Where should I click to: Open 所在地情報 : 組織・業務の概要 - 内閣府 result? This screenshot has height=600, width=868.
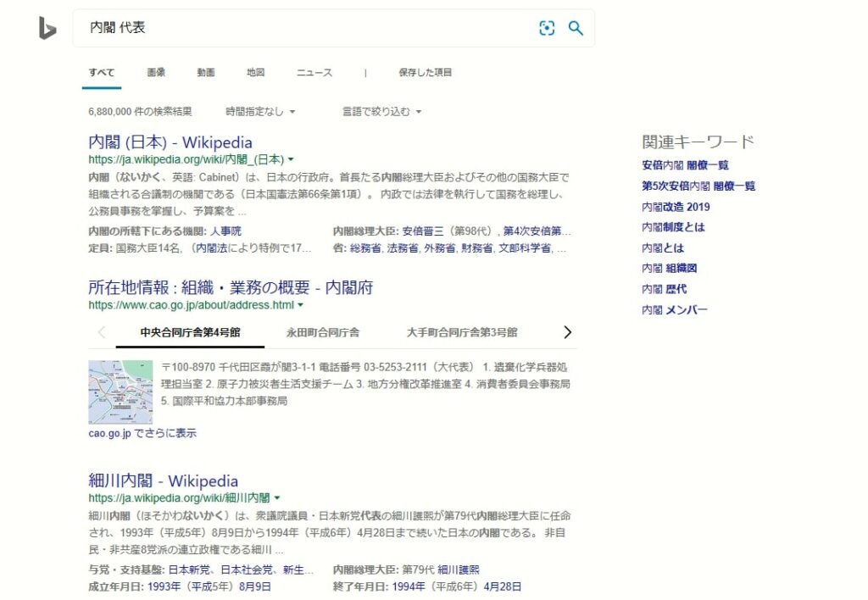click(231, 287)
